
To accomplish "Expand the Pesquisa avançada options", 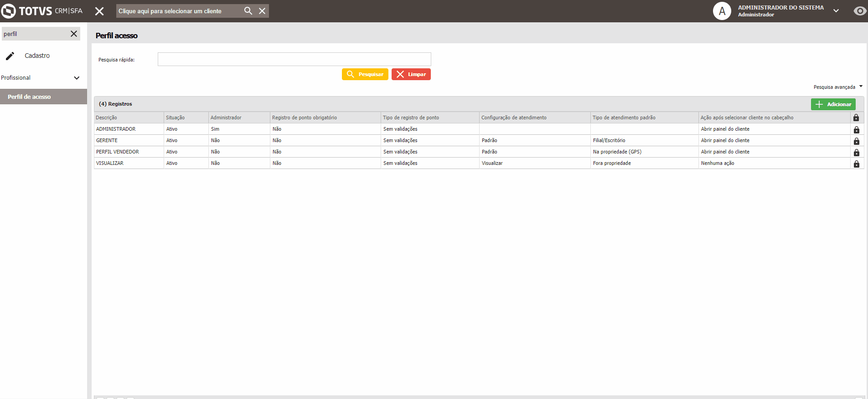I will 838,87.
